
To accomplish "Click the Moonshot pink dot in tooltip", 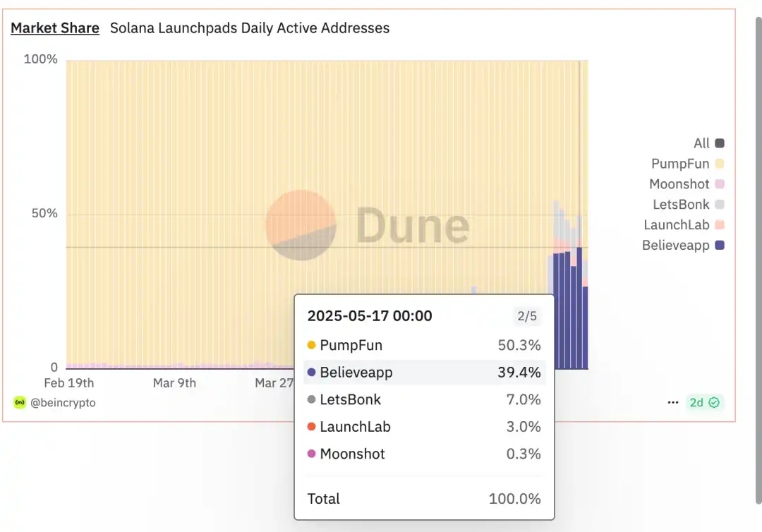I will point(312,454).
